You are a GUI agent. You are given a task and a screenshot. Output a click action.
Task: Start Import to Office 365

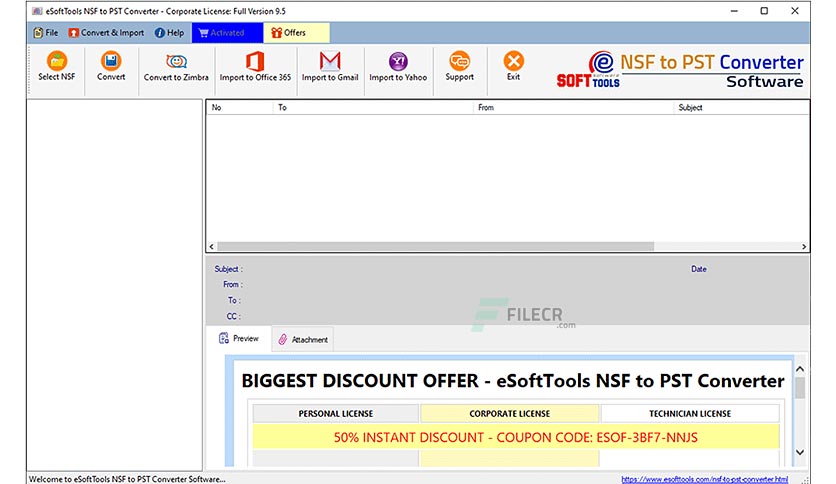click(x=255, y=67)
